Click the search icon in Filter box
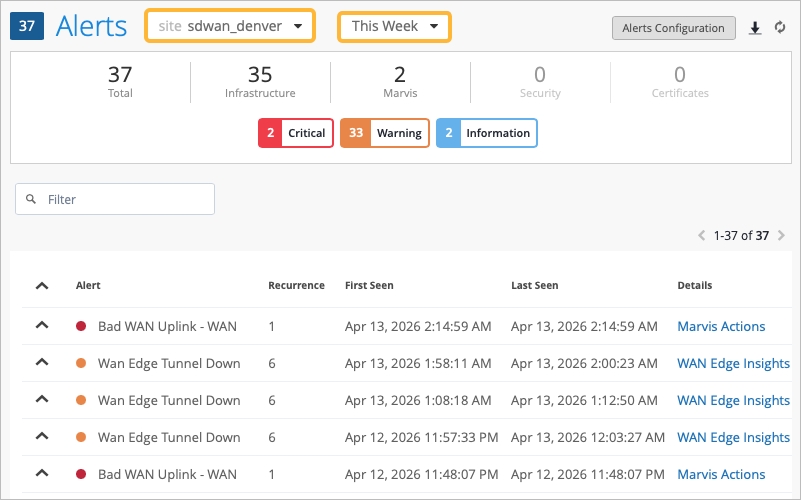This screenshot has height=500, width=801. 31,199
